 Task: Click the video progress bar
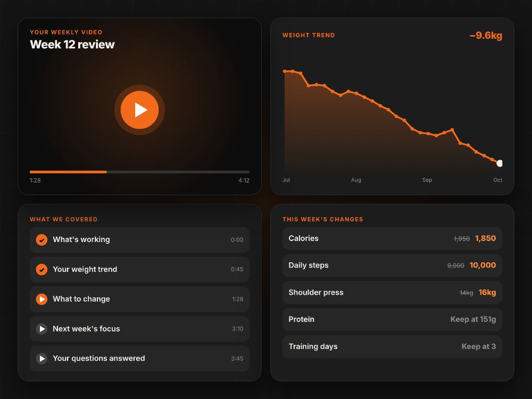coord(139,172)
